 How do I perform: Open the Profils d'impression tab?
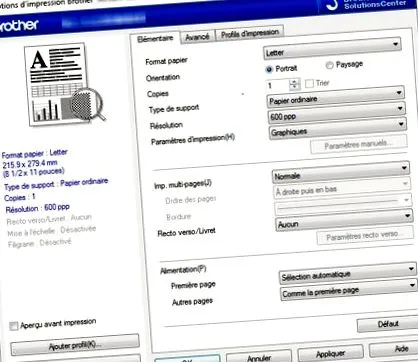250,33
